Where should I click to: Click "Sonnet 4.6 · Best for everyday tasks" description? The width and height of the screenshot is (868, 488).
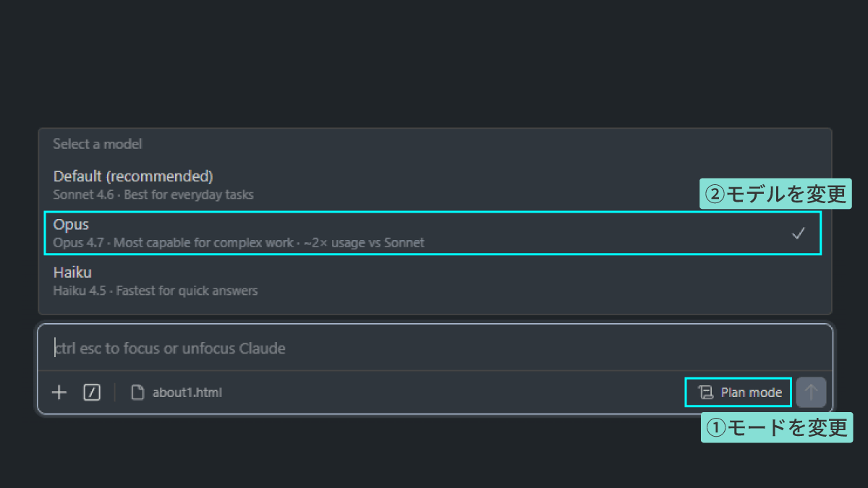(x=153, y=194)
